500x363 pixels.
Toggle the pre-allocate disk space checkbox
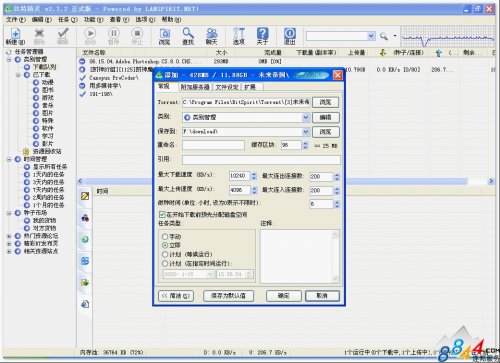[162, 214]
